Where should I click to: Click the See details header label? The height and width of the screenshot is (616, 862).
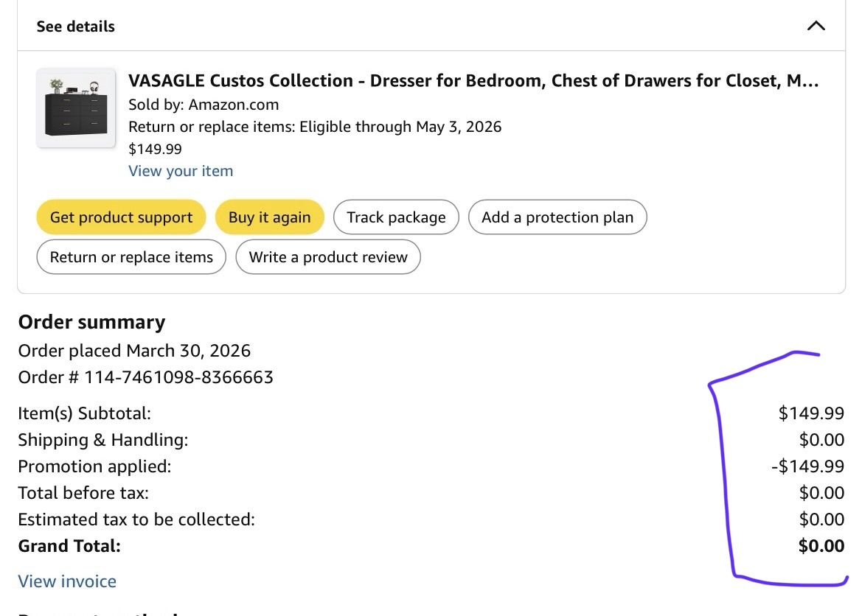(x=76, y=27)
